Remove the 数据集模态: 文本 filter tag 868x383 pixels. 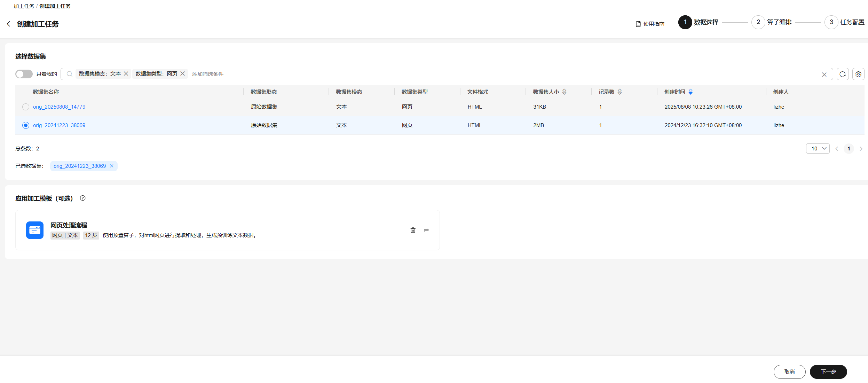coord(126,74)
